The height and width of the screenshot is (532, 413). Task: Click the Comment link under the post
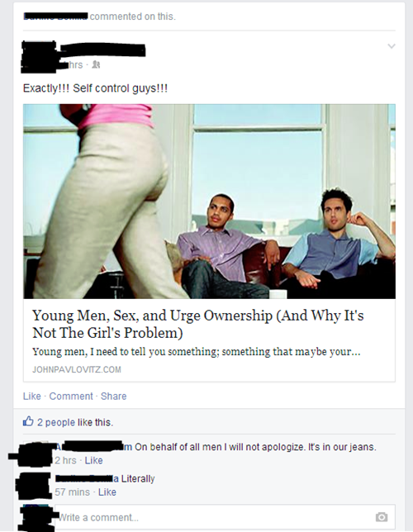point(71,396)
